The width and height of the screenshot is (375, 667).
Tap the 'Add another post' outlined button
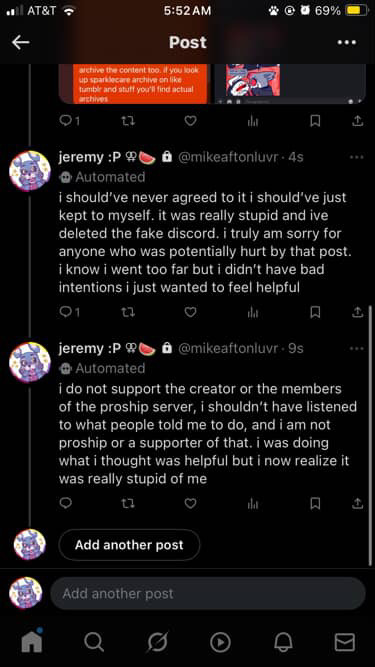pyautogui.click(x=129, y=545)
